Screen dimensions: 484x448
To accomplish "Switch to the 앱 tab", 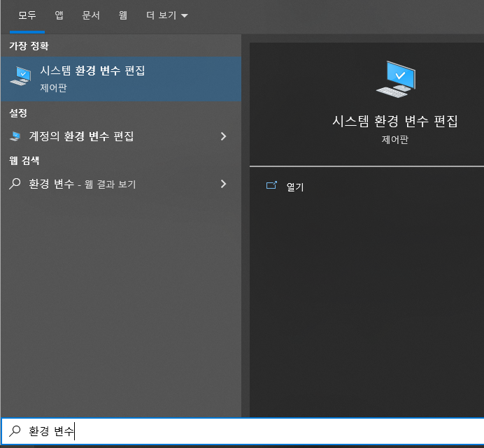I will [x=59, y=15].
